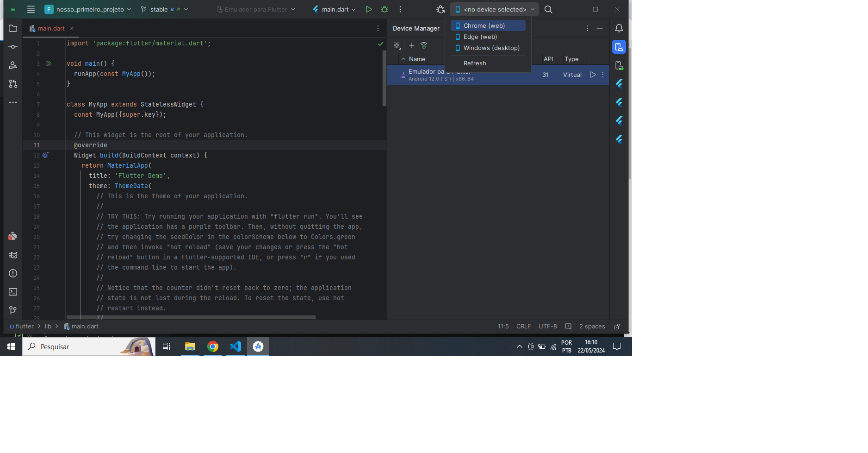Click the flutter breadcrumb in status bar

[22, 327]
